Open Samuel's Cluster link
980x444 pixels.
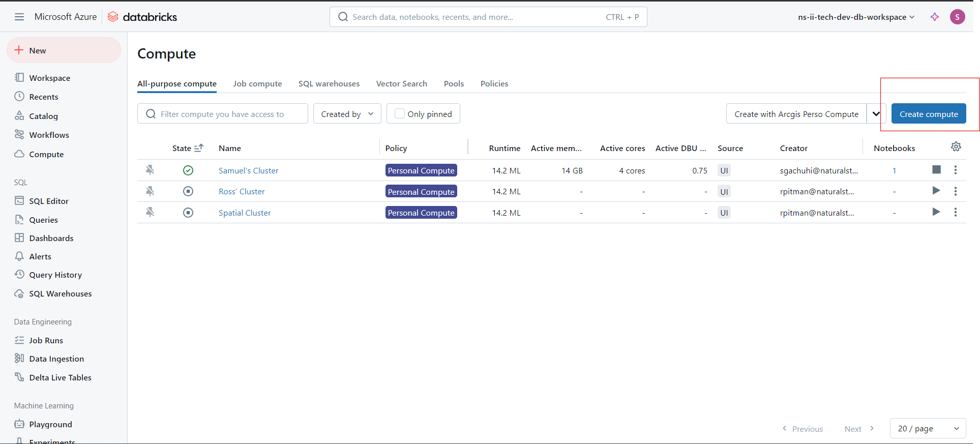pos(249,170)
